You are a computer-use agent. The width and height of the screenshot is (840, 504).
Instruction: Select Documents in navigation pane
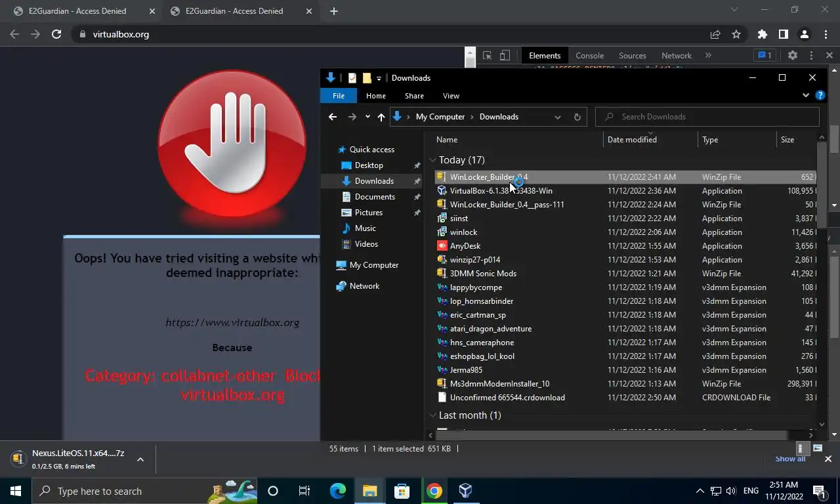tap(375, 197)
